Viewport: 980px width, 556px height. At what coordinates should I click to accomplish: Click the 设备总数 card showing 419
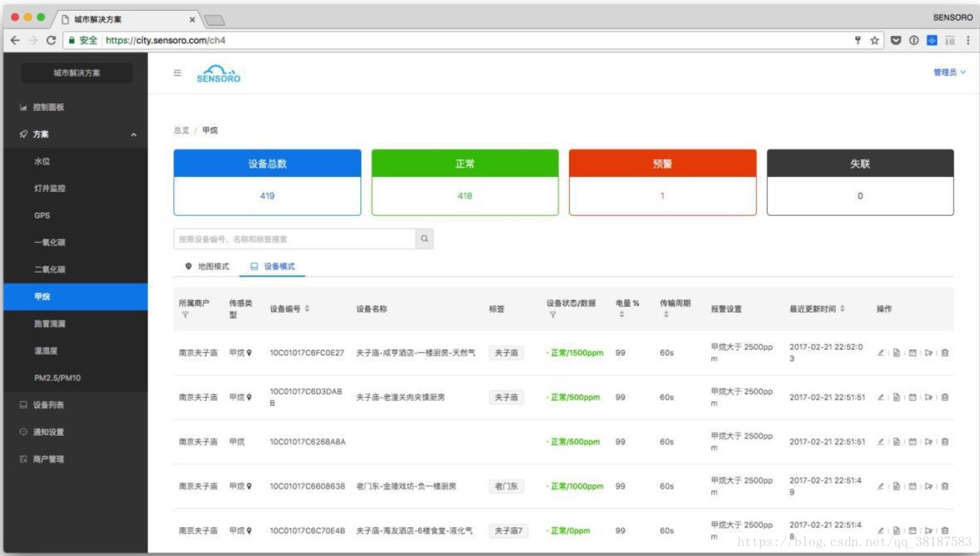[267, 182]
